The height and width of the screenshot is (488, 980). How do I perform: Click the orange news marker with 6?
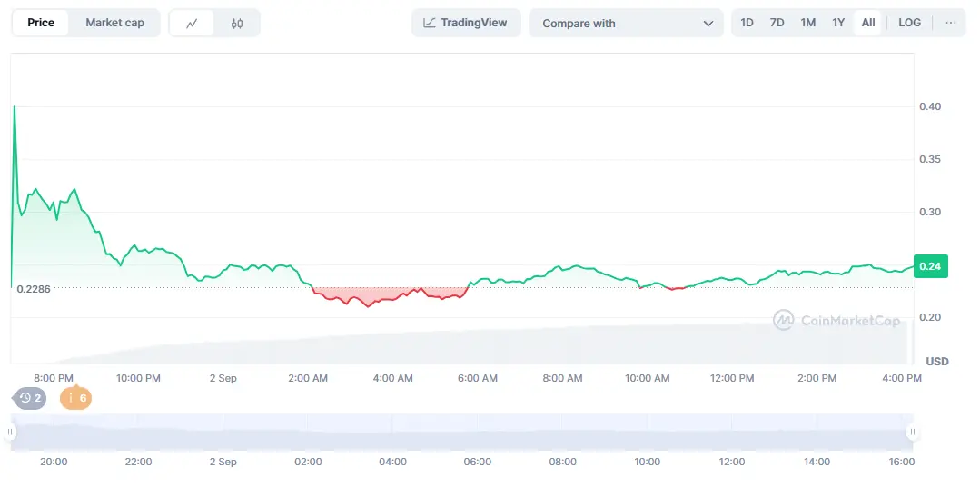click(76, 398)
